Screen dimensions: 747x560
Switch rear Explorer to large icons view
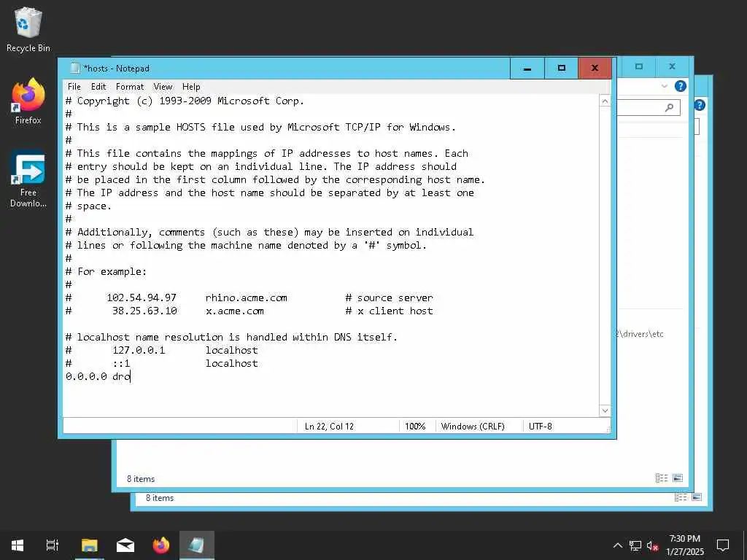tap(697, 497)
